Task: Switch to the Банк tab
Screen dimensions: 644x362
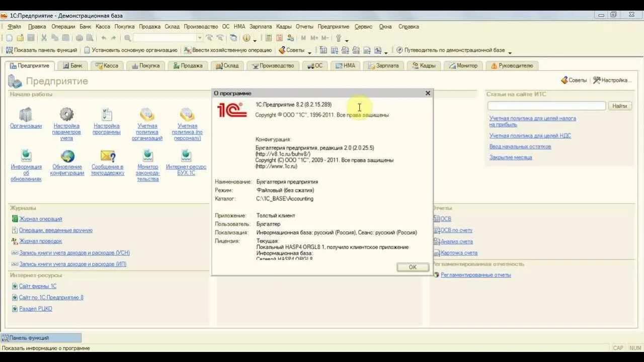Action: click(72, 66)
